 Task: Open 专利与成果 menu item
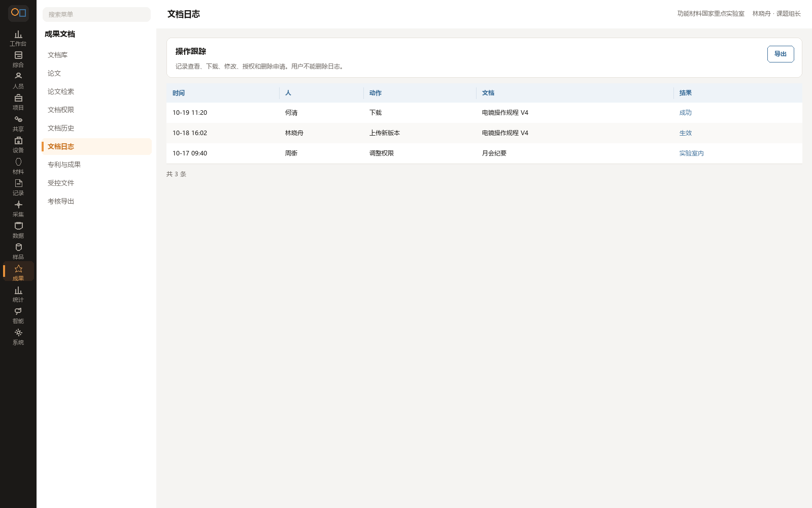tap(96, 165)
